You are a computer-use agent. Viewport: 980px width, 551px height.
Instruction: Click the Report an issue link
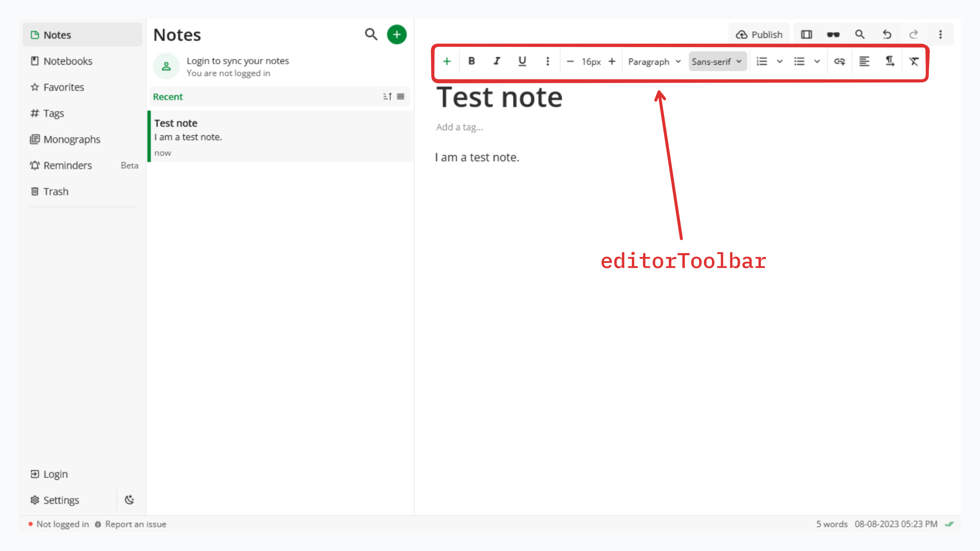[x=136, y=524]
